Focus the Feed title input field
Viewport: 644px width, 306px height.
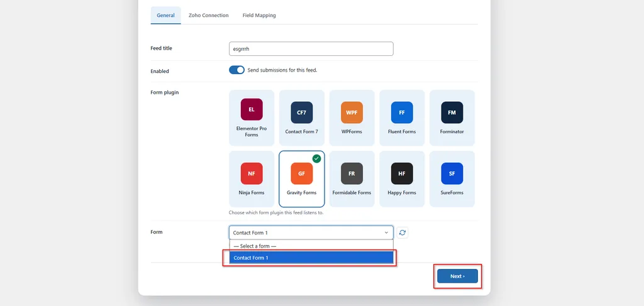coord(311,49)
